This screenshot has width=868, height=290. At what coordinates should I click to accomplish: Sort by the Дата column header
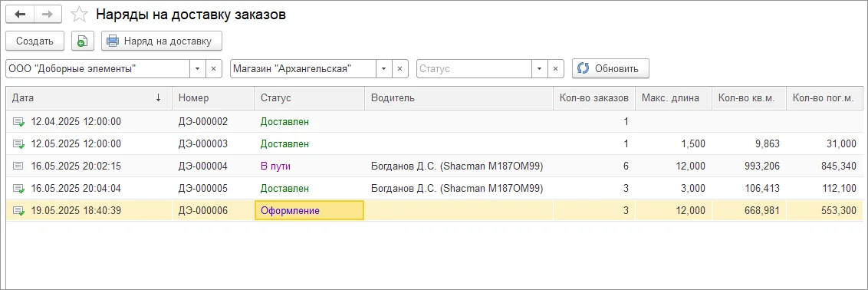click(x=89, y=98)
